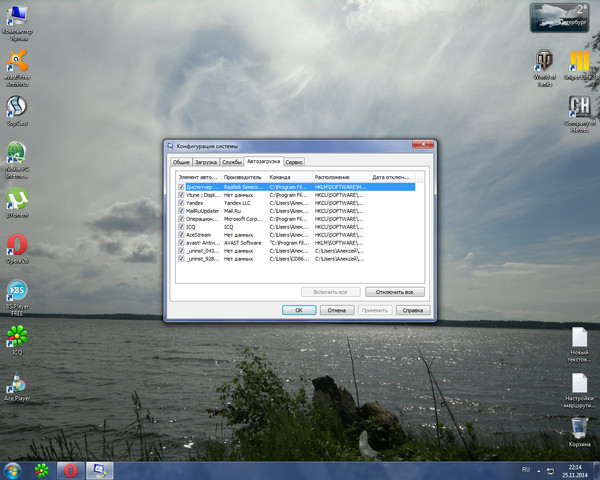Image resolution: width=600 pixels, height=480 pixels.
Task: Switch to the Общие tab
Action: pyautogui.click(x=181, y=162)
